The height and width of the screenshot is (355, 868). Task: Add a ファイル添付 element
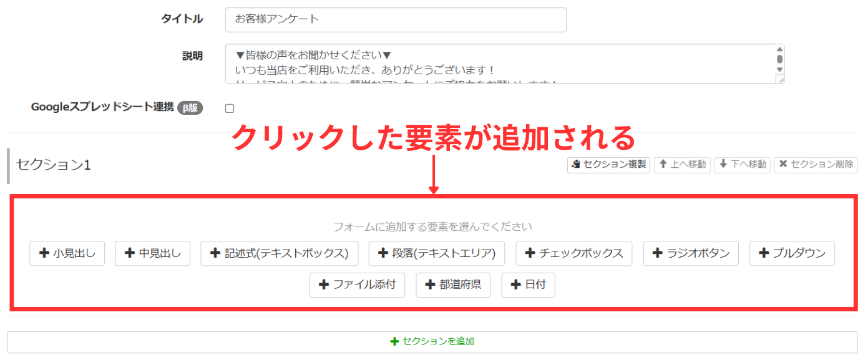pos(358,285)
